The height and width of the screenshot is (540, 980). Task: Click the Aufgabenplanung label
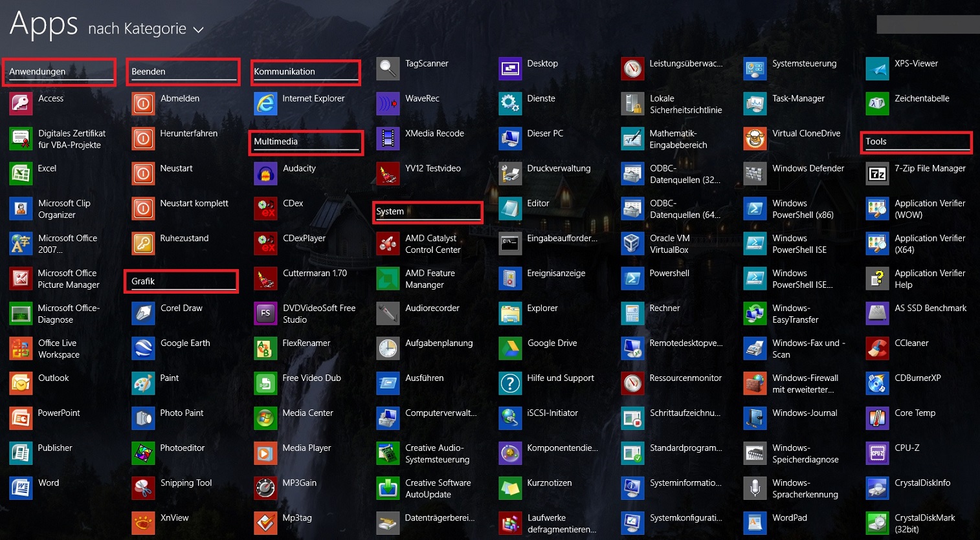point(439,343)
